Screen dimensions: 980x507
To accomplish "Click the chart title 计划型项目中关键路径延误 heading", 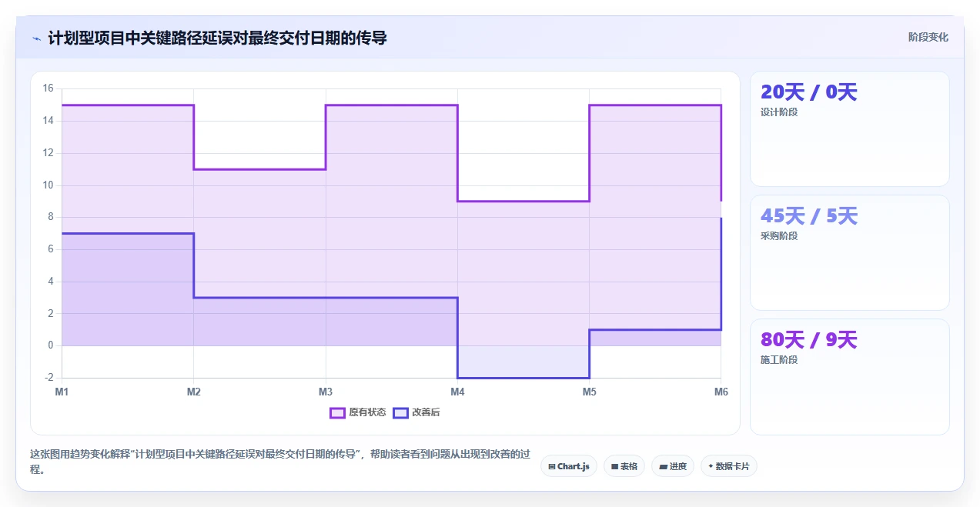I will [217, 38].
